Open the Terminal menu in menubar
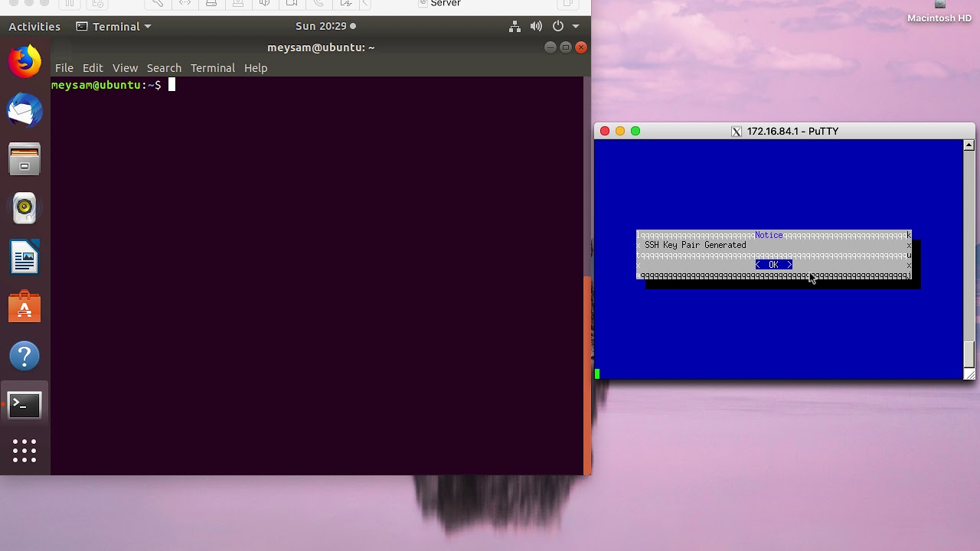This screenshot has width=980, height=551. (x=213, y=68)
